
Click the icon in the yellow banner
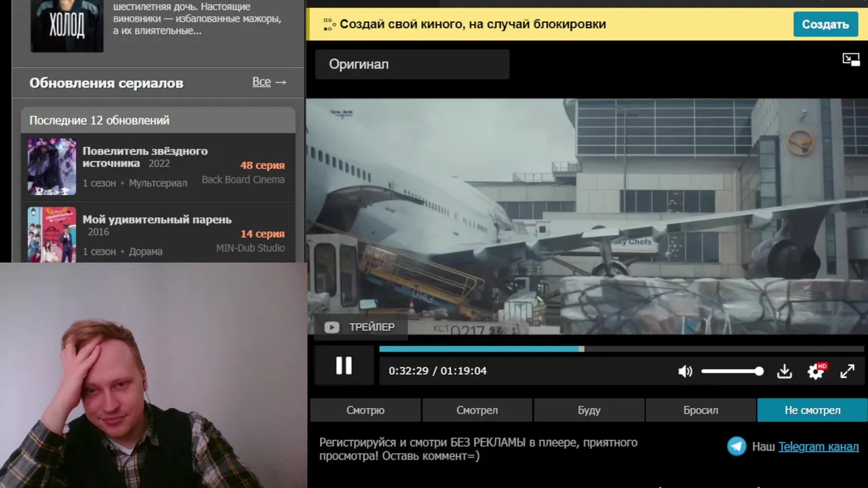tap(330, 24)
